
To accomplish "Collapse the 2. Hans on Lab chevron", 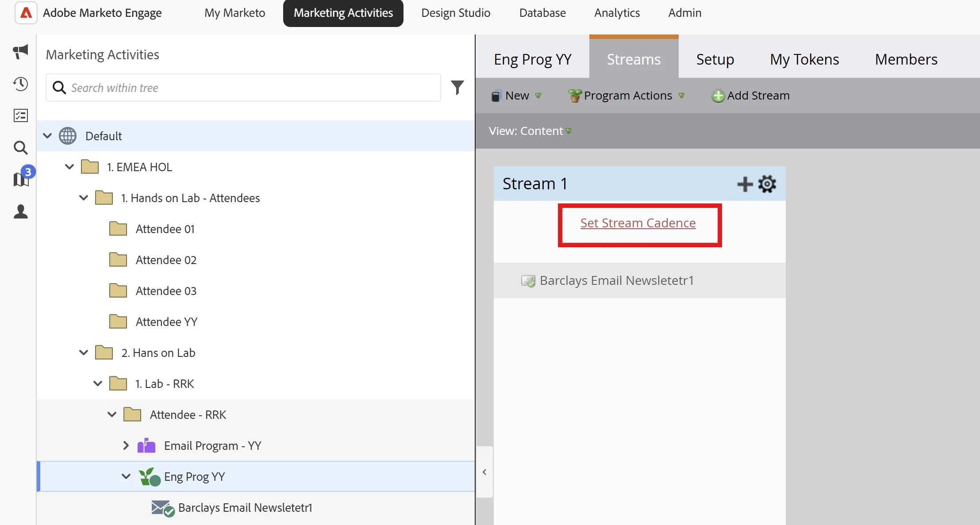I will point(84,353).
